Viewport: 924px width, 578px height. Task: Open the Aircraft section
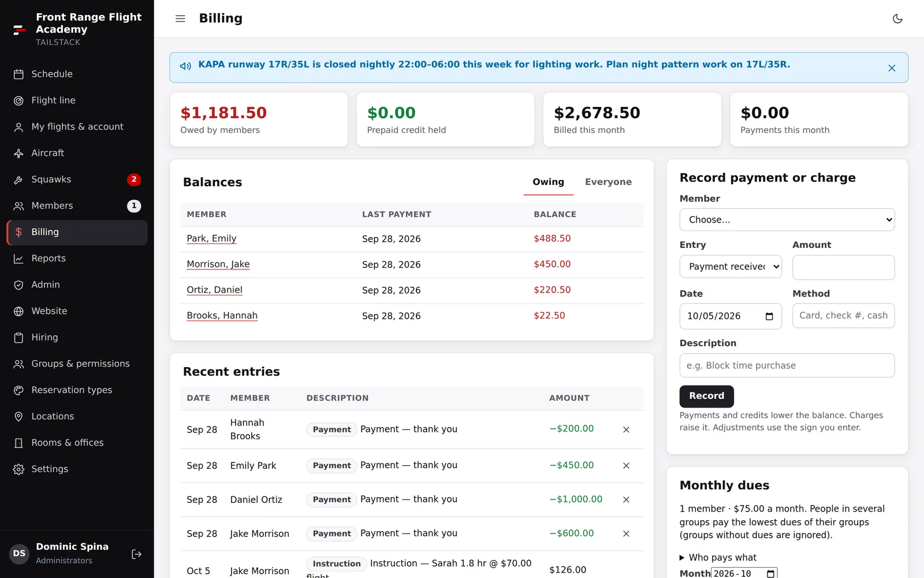click(x=77, y=153)
